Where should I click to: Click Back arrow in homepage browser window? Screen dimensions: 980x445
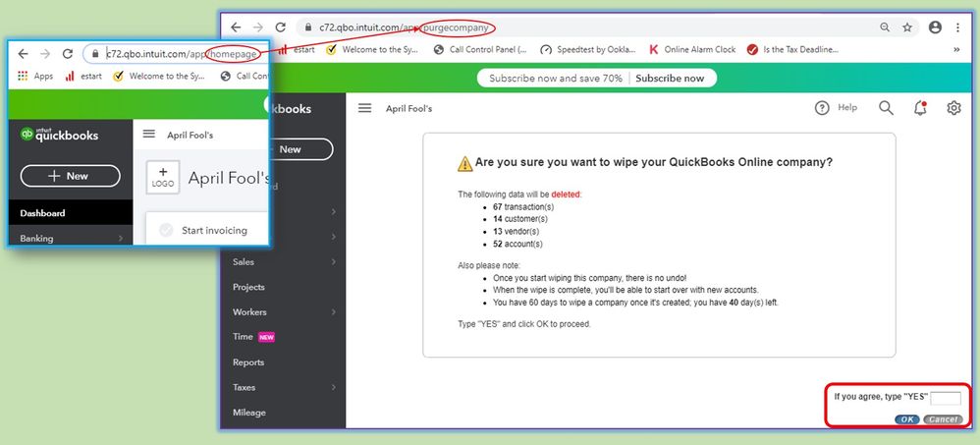(x=24, y=54)
